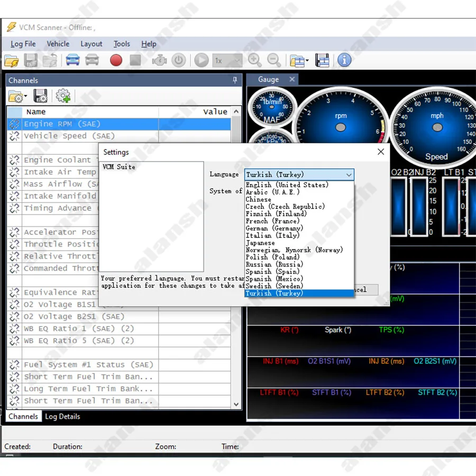Connect to vehicle blue car icon
476x476 pixels.
pos(72,60)
